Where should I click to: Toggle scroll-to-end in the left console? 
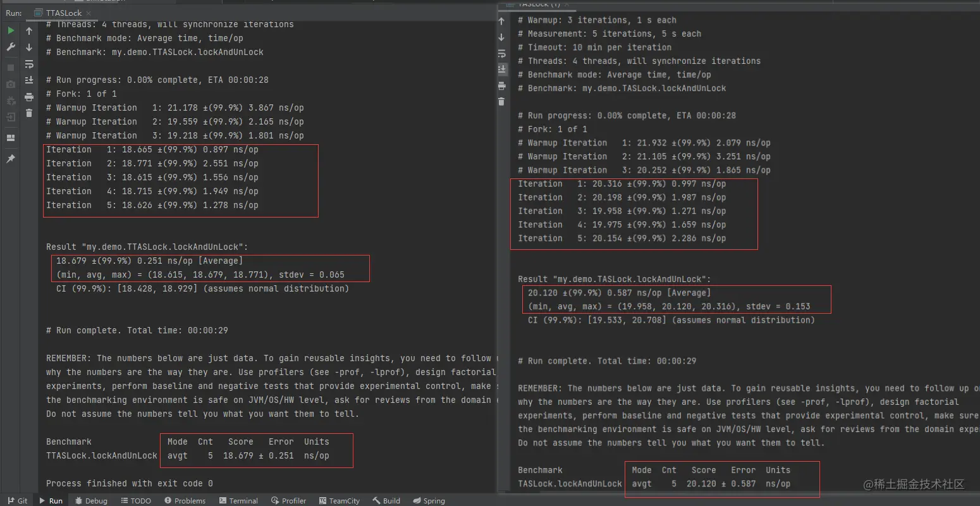click(29, 80)
